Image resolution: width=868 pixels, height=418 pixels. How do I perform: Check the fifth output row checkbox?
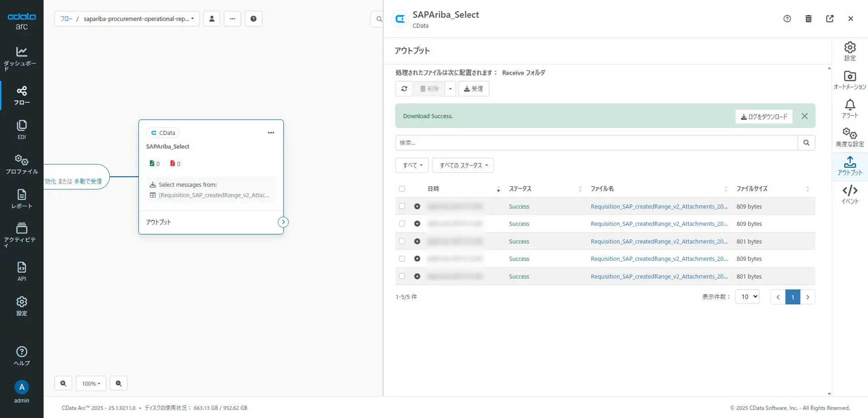tap(402, 276)
